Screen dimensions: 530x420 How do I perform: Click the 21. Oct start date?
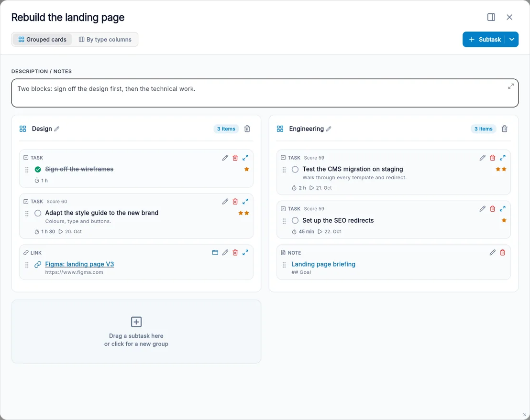coord(321,188)
